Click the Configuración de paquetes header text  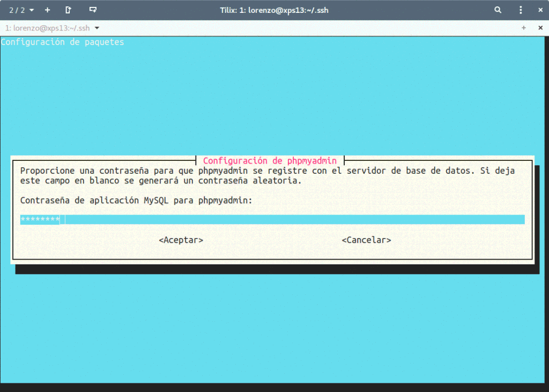tap(62, 41)
